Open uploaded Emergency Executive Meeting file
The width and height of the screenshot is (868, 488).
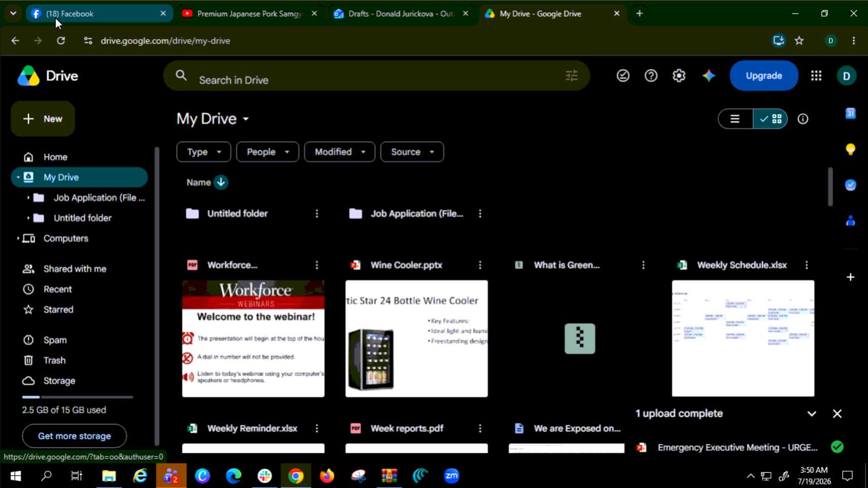tap(737, 447)
